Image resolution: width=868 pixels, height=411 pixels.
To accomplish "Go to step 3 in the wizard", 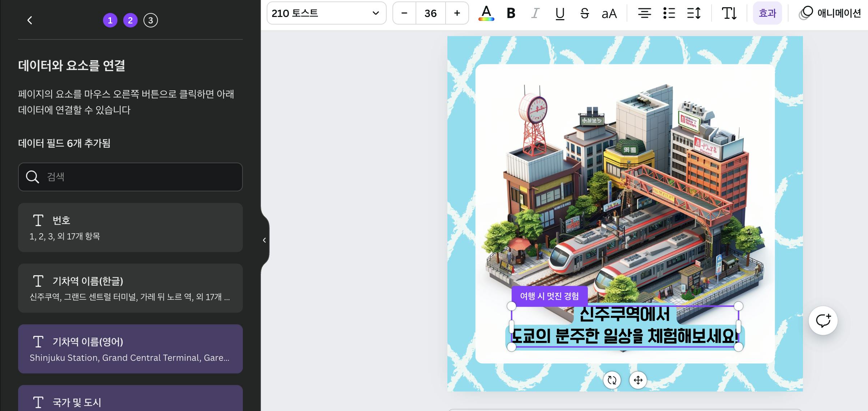I will pos(150,20).
